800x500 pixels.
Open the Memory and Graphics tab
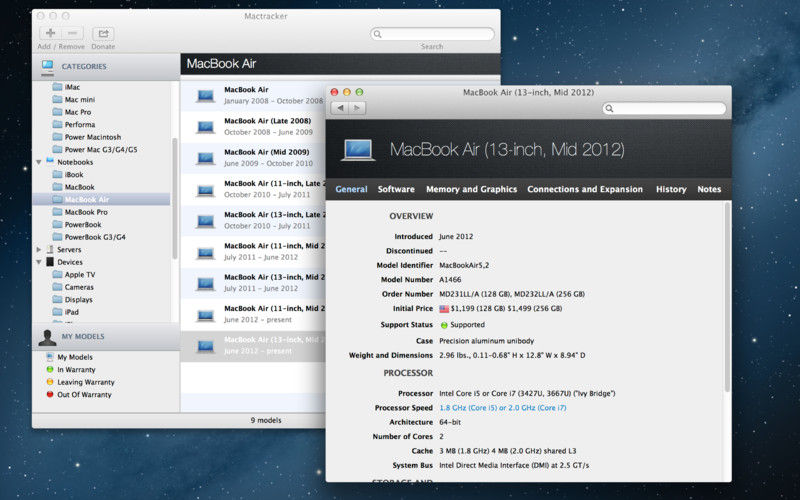pyautogui.click(x=471, y=189)
